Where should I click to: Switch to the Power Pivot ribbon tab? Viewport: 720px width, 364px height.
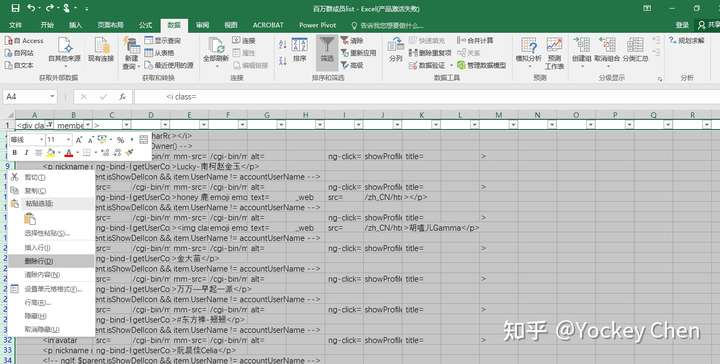(x=317, y=25)
